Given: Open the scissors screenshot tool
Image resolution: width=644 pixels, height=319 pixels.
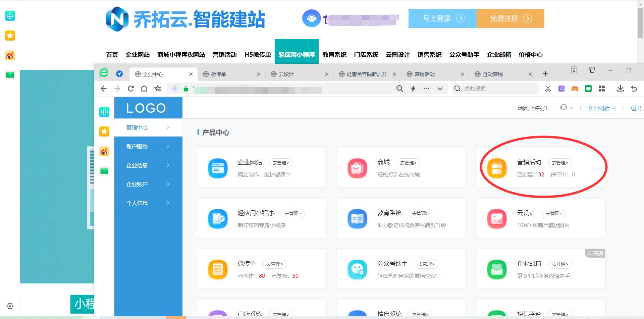Looking at the screenshot, I should click(548, 89).
